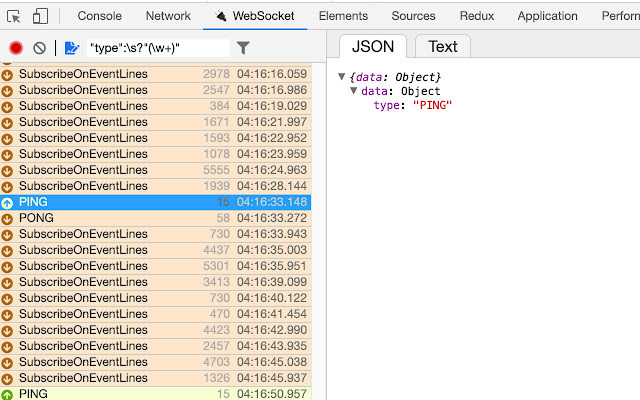Select SubscribeOnEventLines frame at 04:16:45.937

click(156, 378)
